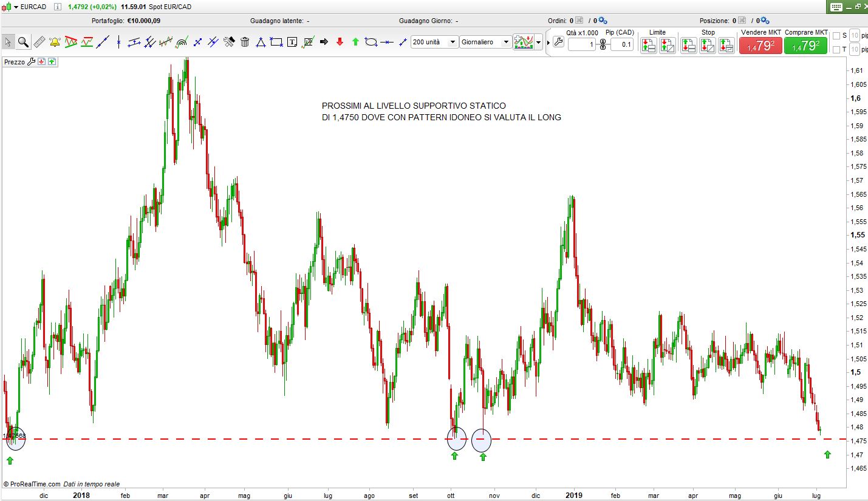Collapse the trading panel with the black arrow
The image size is (868, 501).
click(x=548, y=43)
